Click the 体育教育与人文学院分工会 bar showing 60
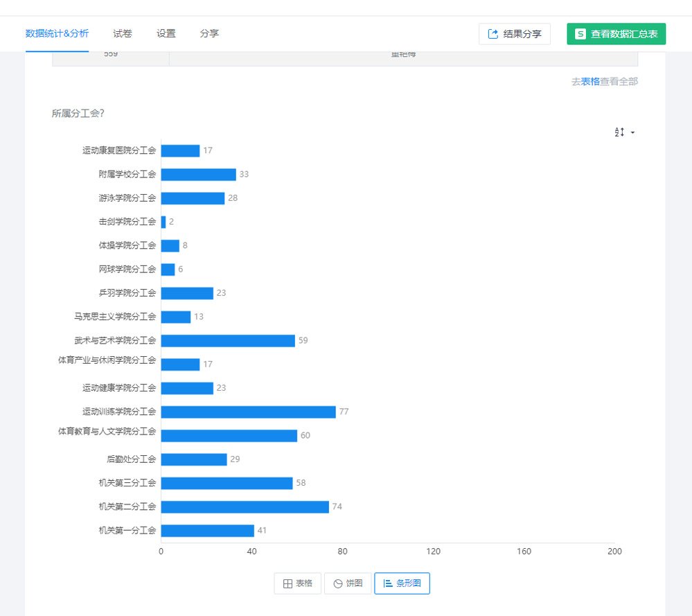692x616 pixels. coord(229,436)
